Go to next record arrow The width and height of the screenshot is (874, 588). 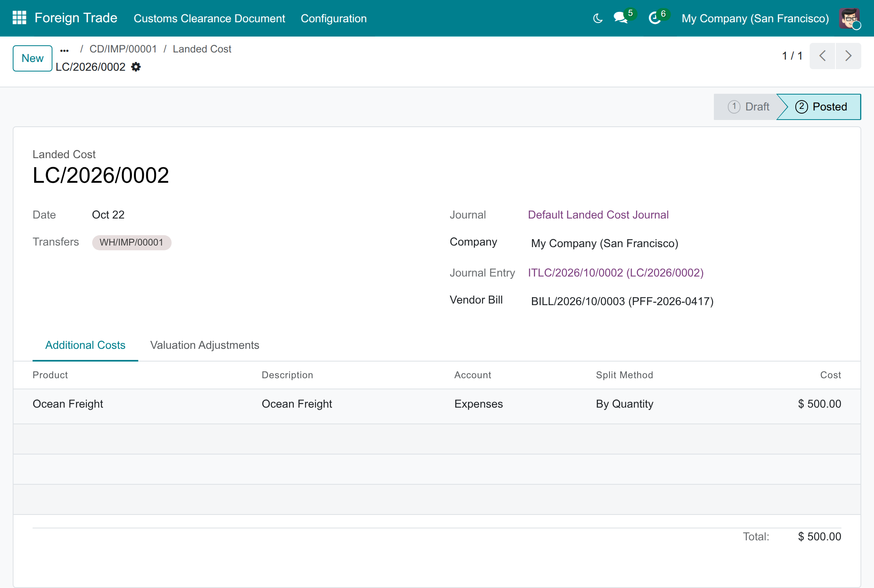click(849, 56)
